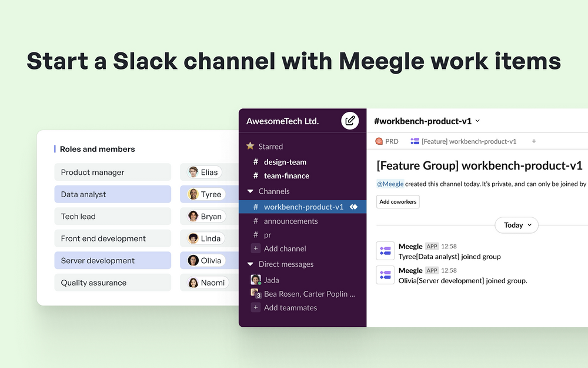Screen dimensions: 588x368
Task: Click the @Meegle mention link
Action: (390, 184)
